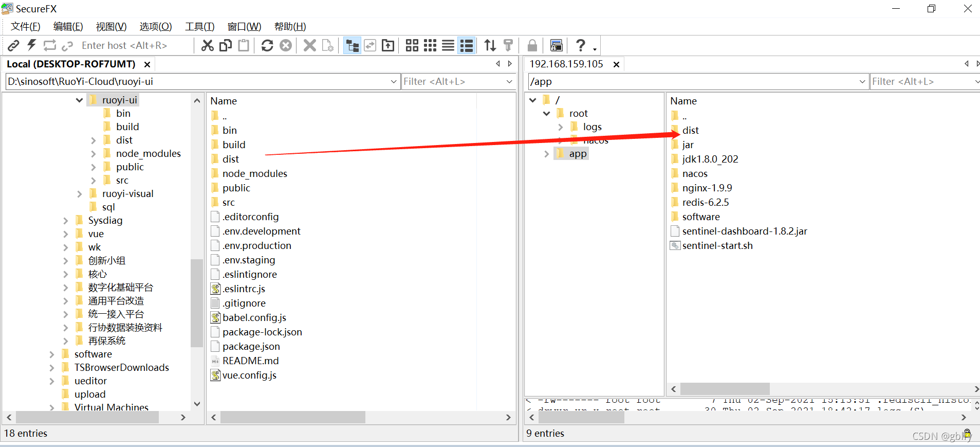Click the Reconnect arrows icon
This screenshot has height=447, width=980.
49,45
